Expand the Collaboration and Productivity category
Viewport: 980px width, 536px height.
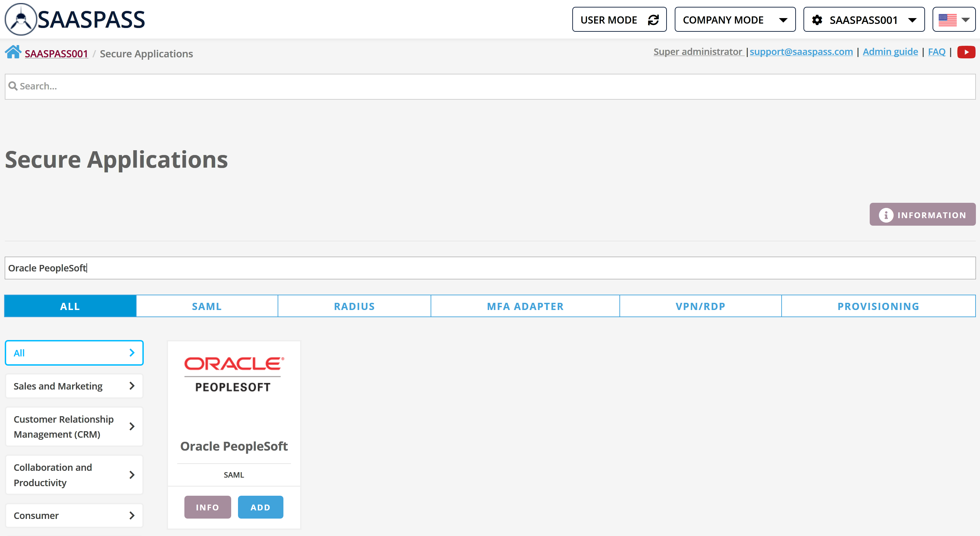(74, 475)
